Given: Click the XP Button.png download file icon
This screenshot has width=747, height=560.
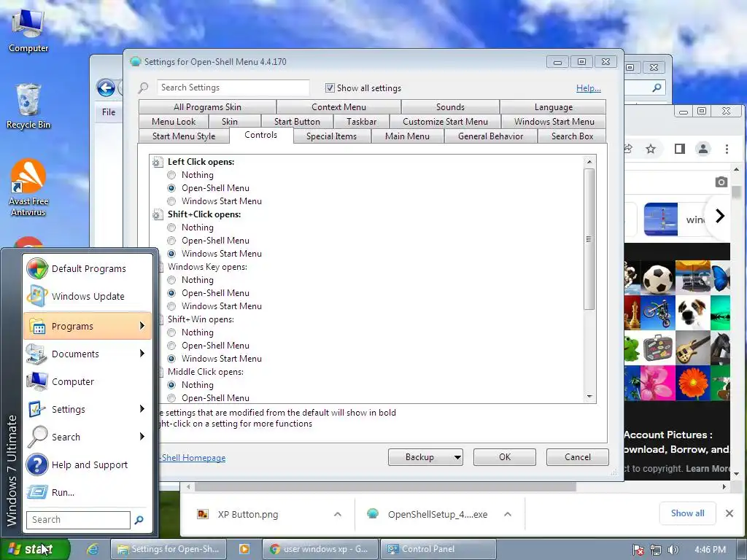Looking at the screenshot, I should pos(203,514).
